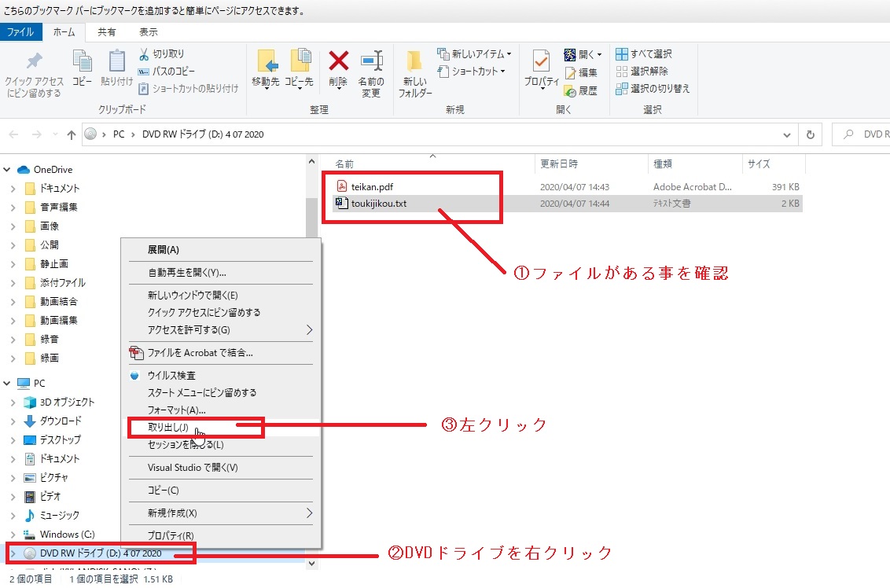890x588 pixels.
Task: Click the Delete (削除) red X icon
Action: (x=339, y=61)
